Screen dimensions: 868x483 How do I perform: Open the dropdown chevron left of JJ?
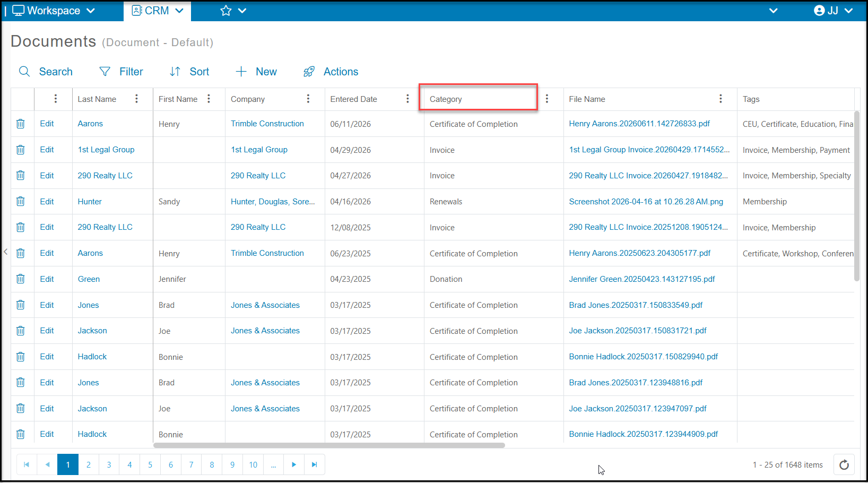(774, 11)
